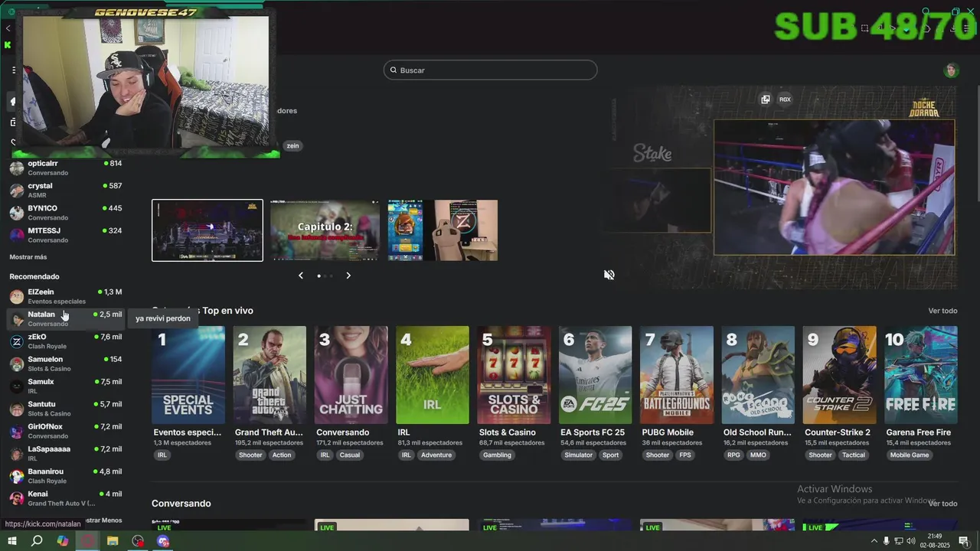Click Ver todo beside Top en vivo
Image resolution: width=980 pixels, height=551 pixels.
tap(942, 311)
